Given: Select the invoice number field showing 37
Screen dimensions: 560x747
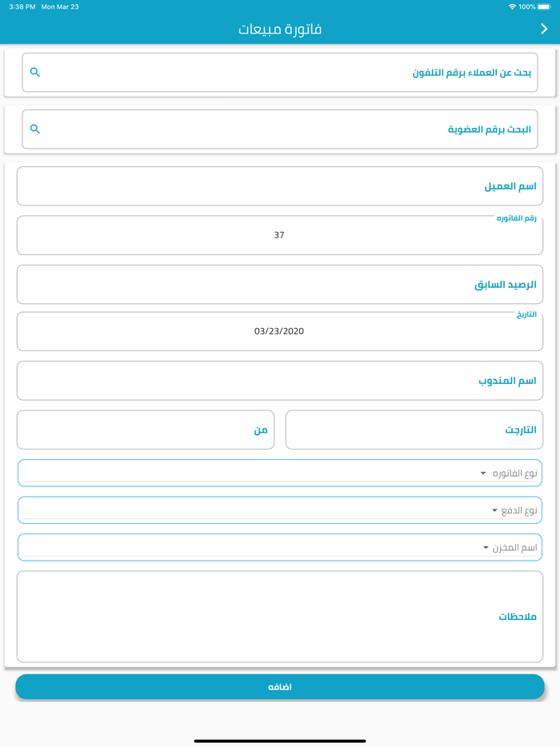Looking at the screenshot, I should 280,235.
